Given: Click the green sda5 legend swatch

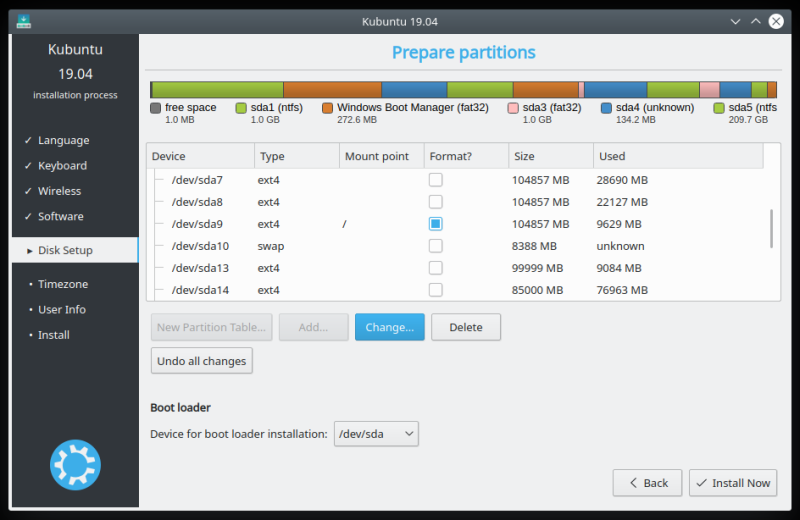Looking at the screenshot, I should click(x=719, y=108).
